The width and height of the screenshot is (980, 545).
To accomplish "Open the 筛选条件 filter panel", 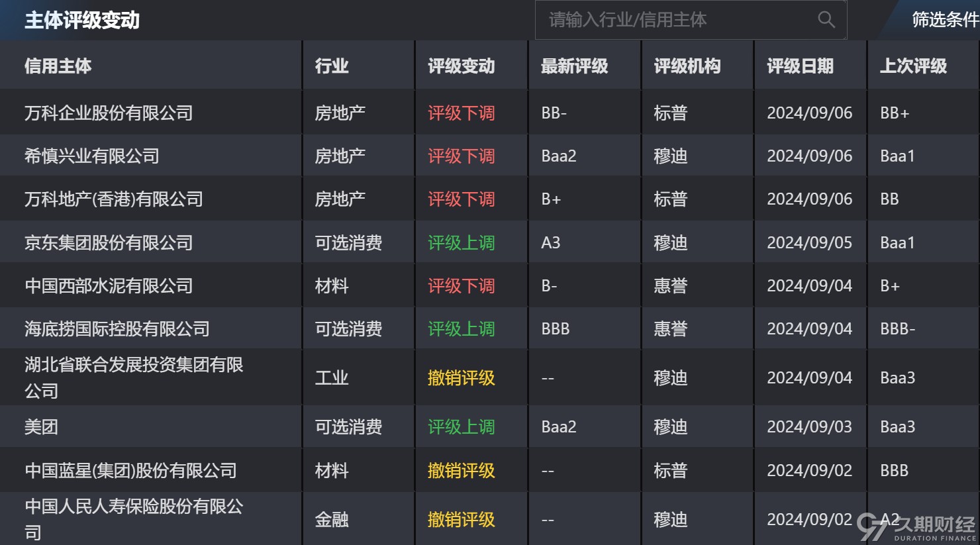I will pos(944,20).
